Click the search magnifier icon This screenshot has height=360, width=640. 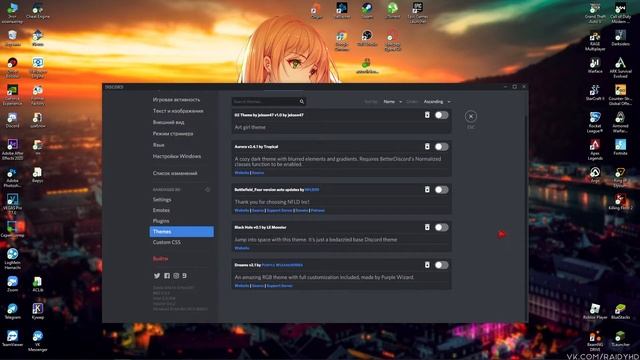pyautogui.click(x=302, y=102)
